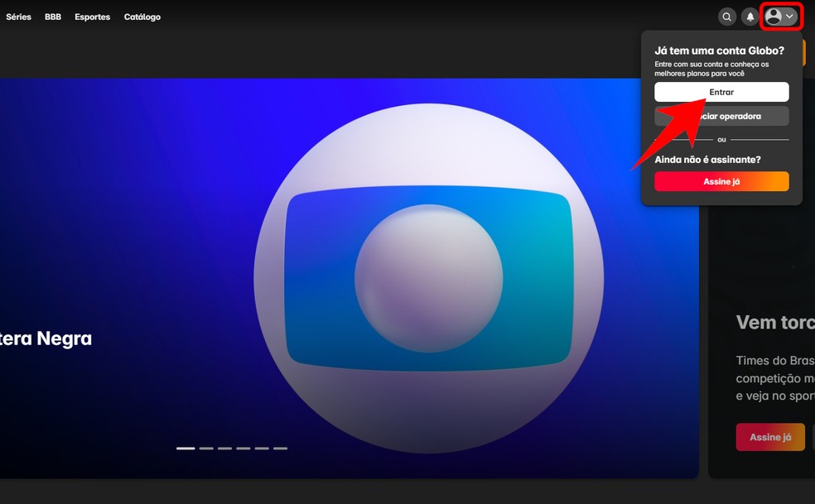Open the Catálogo menu item

pos(142,17)
